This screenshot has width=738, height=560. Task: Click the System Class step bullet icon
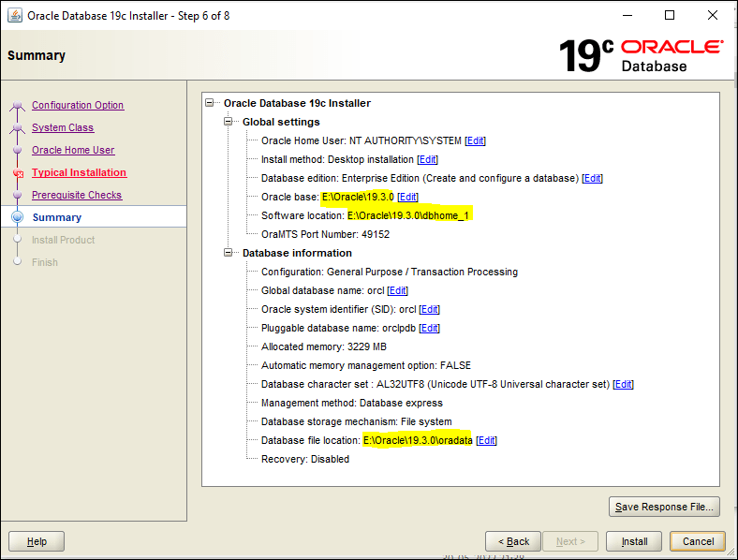(18, 127)
